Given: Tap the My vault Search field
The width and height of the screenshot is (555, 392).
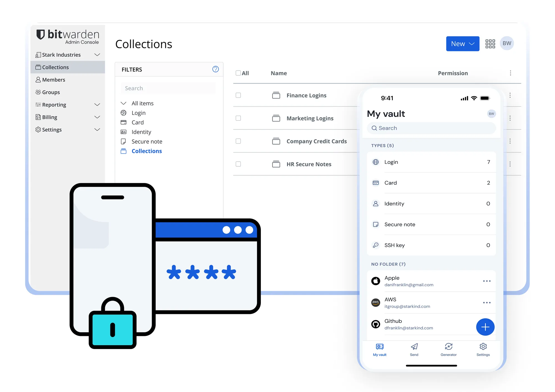Looking at the screenshot, I should click(x=431, y=128).
